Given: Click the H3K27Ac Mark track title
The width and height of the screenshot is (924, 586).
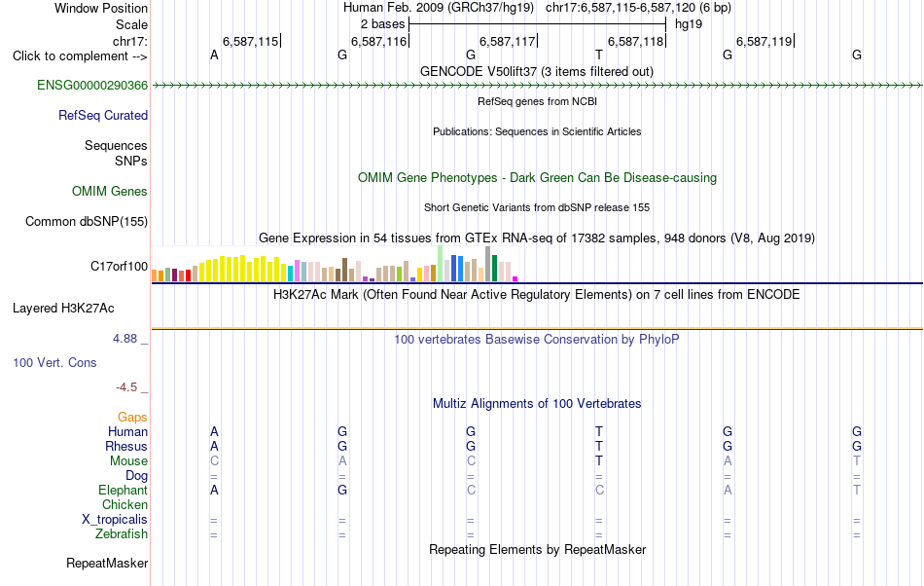Looking at the screenshot, I should click(x=537, y=295).
